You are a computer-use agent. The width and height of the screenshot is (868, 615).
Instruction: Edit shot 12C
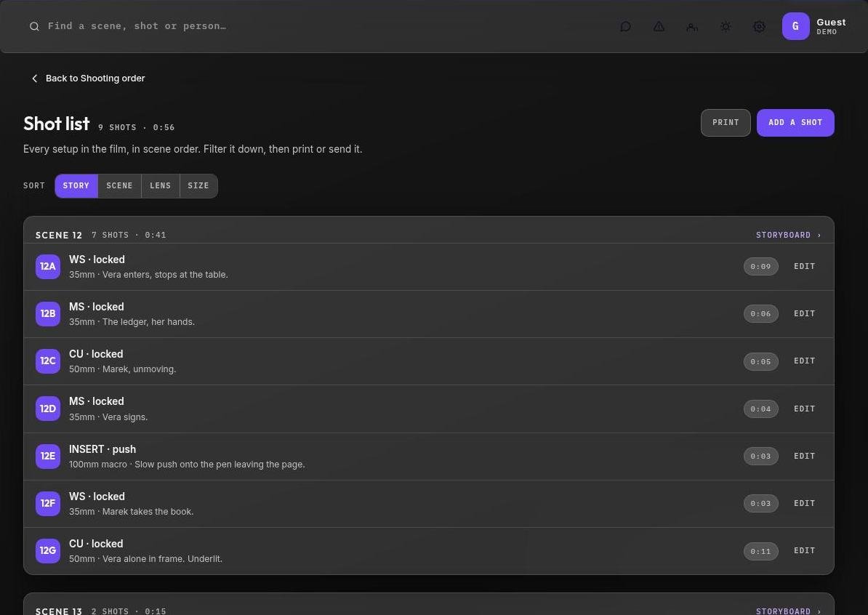[804, 361]
